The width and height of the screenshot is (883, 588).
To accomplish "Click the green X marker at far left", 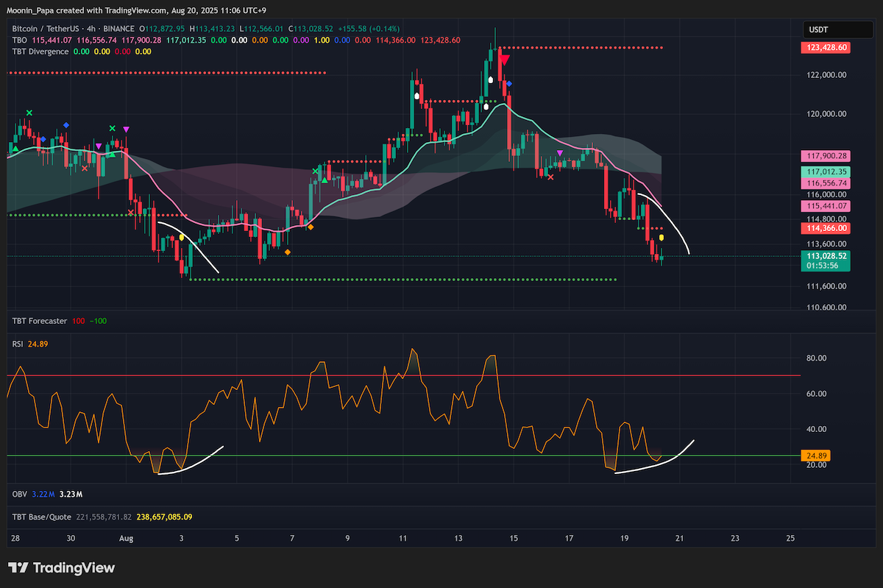I will pos(29,113).
